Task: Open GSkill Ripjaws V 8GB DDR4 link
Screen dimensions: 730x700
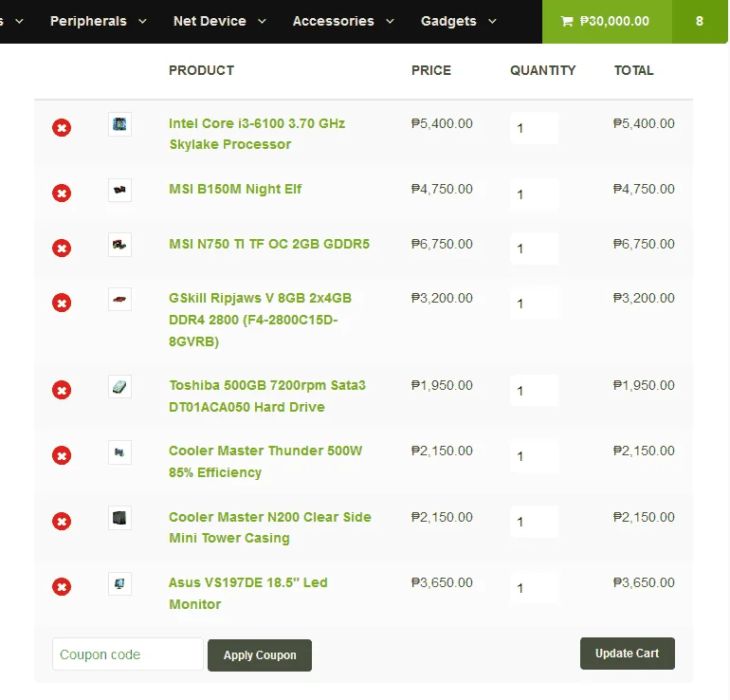Action: [x=261, y=320]
